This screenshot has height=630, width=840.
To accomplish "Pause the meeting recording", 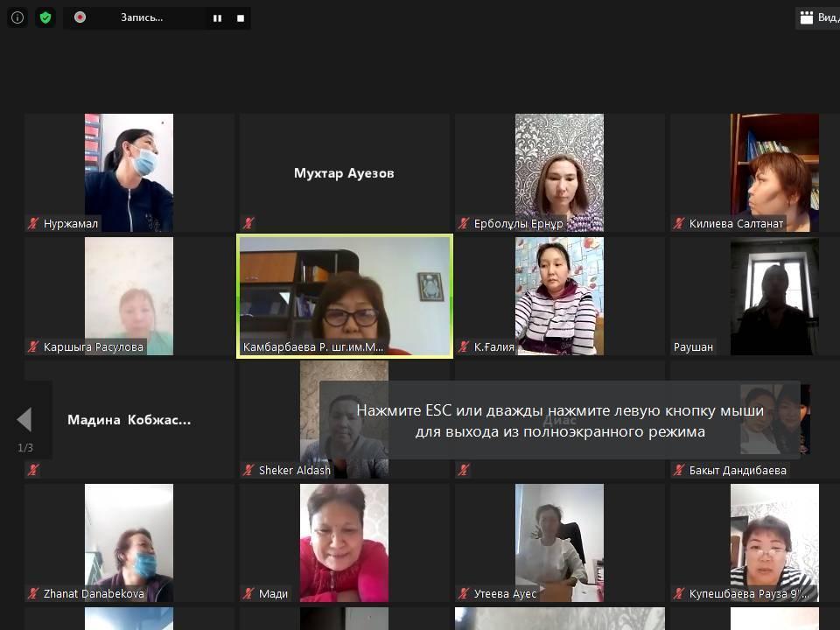I will coord(217,18).
